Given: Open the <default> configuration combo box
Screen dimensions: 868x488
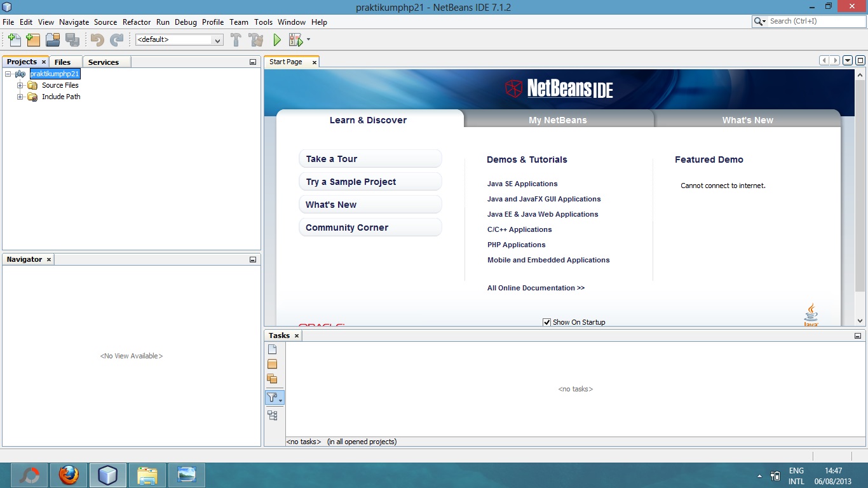Looking at the screenshot, I should (179, 39).
